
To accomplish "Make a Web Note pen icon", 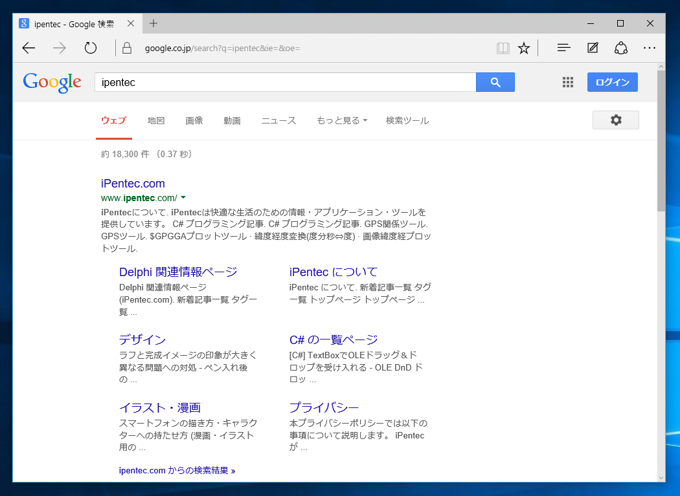I will pos(592,48).
